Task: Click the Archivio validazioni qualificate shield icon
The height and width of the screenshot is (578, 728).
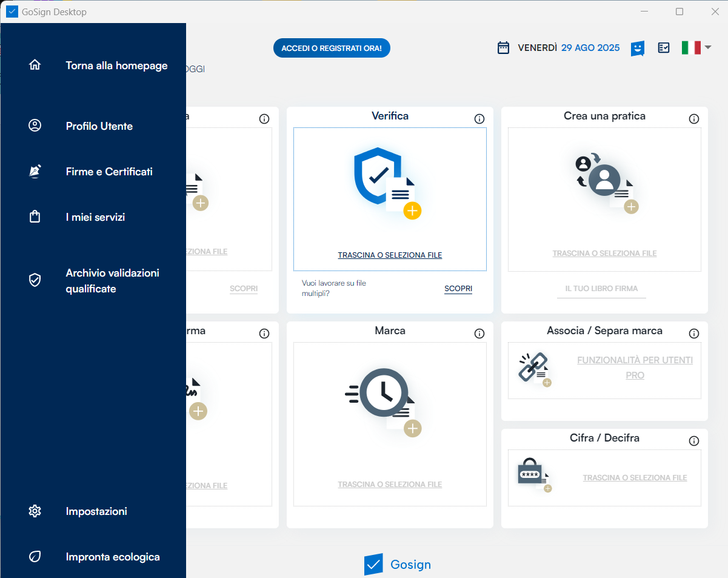Action: click(35, 280)
